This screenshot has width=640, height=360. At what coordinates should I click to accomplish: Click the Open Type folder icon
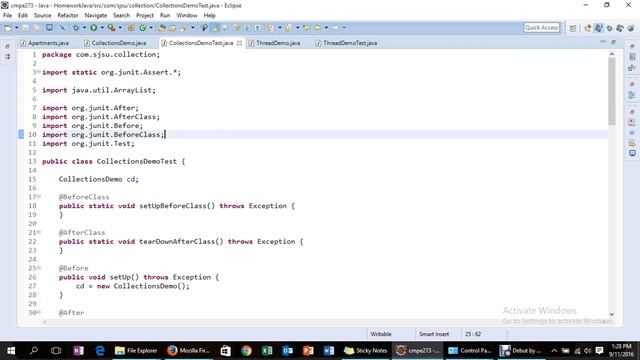(162, 28)
